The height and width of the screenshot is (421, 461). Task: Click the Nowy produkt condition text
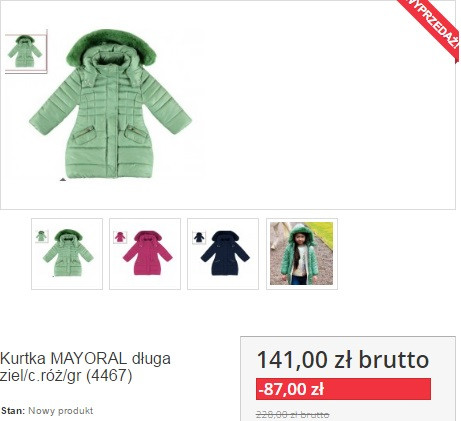coord(60,411)
